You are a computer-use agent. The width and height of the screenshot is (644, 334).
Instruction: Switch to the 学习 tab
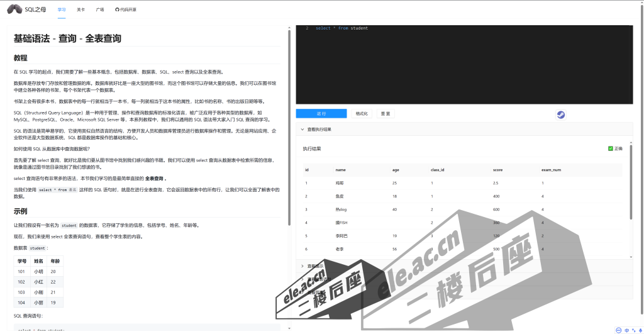[x=62, y=9]
